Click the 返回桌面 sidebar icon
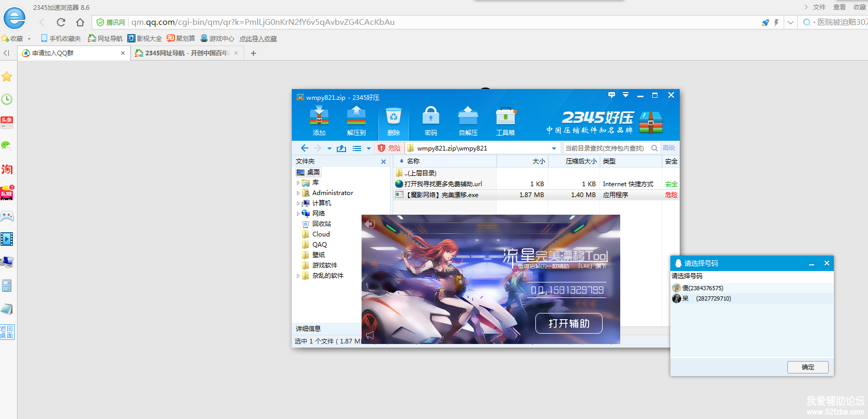The width and height of the screenshot is (868, 419). click(7, 332)
